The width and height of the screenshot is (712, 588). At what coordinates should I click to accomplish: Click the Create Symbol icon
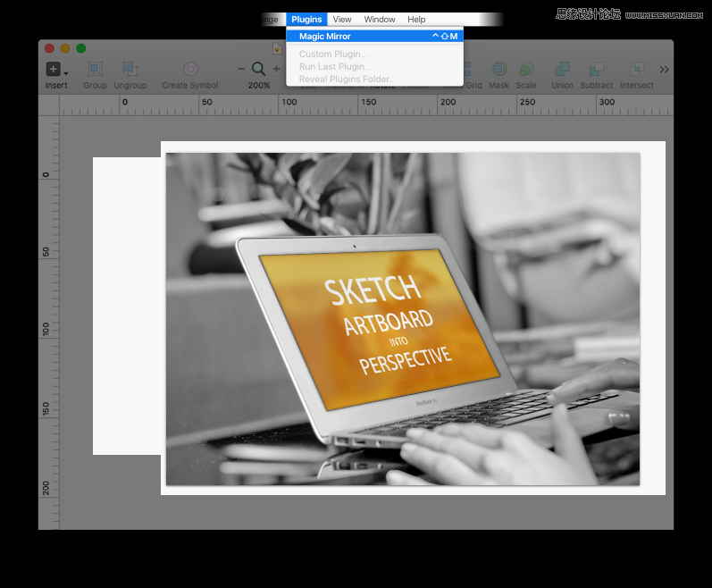tap(190, 69)
